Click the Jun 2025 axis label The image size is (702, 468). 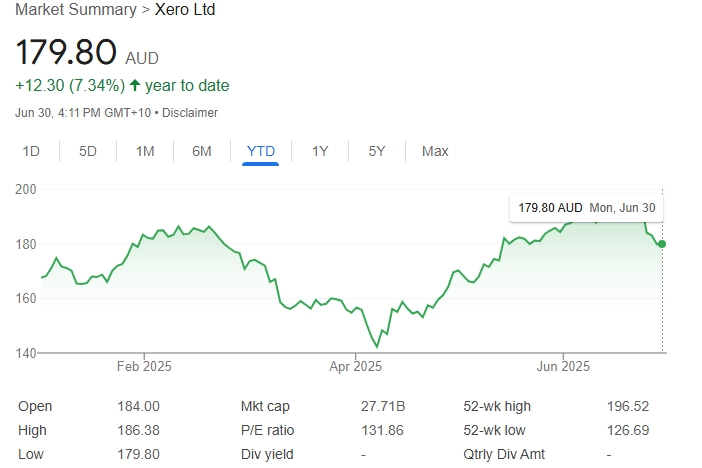tap(563, 365)
